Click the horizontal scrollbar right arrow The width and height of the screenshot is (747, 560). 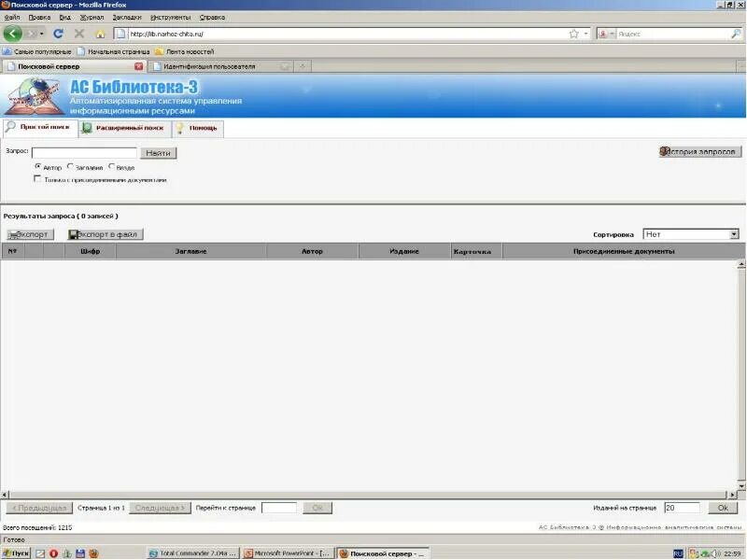pos(733,495)
